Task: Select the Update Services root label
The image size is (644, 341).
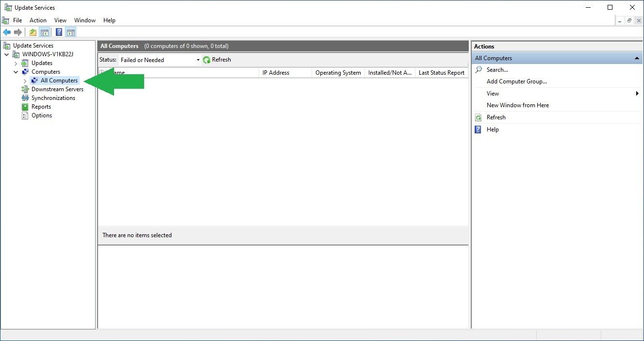Action: pos(33,46)
